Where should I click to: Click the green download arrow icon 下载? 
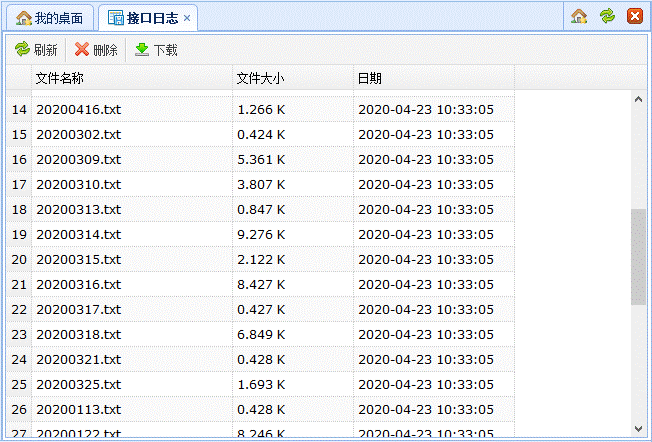click(x=142, y=49)
